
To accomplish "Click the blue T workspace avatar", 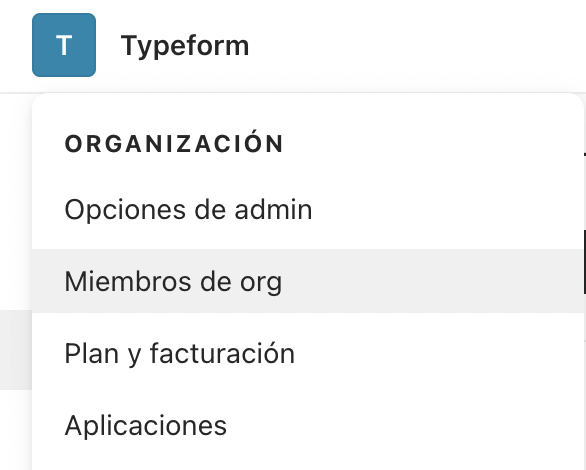I will tap(64, 45).
